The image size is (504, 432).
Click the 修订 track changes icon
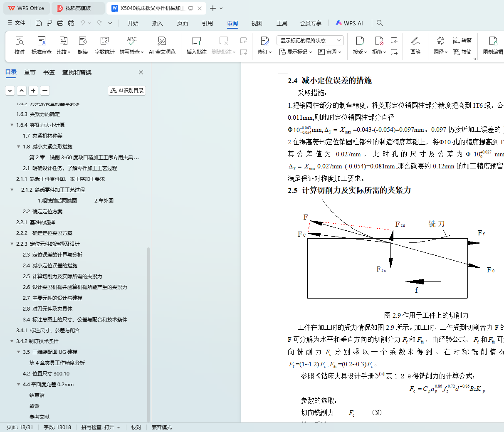coord(264,41)
